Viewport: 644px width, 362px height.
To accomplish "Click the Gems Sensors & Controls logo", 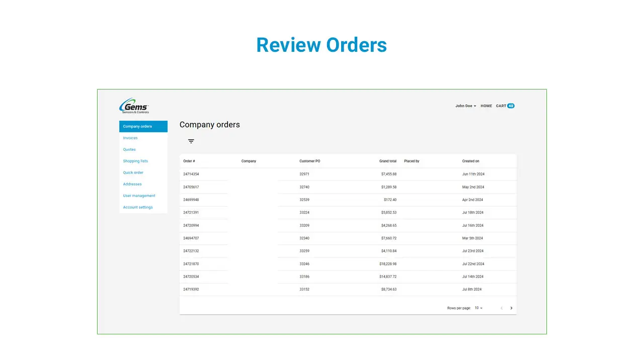I will (134, 106).
